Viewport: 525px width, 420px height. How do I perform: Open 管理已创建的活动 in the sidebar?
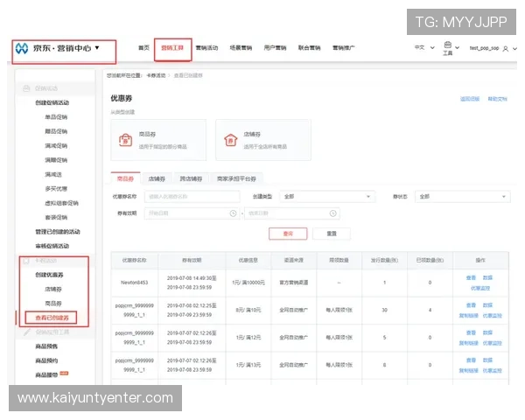tap(58, 232)
